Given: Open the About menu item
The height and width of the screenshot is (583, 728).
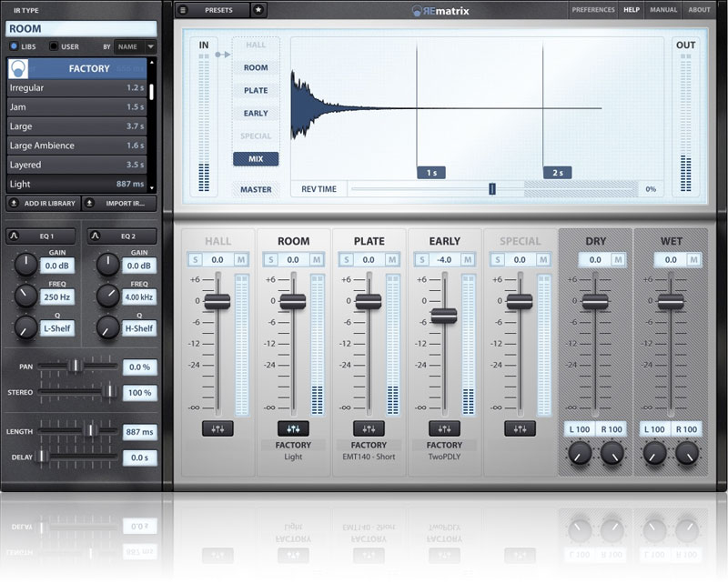Looking at the screenshot, I should (x=699, y=10).
